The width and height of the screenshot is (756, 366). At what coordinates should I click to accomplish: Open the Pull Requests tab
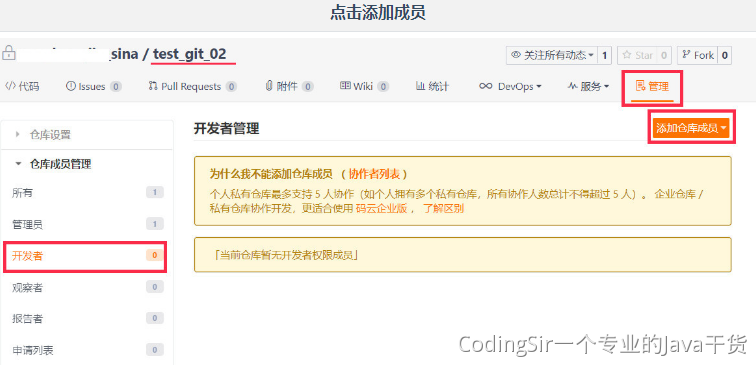(x=192, y=86)
